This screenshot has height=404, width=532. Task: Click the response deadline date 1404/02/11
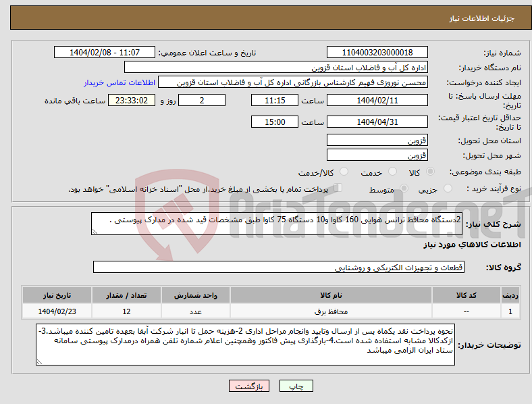[377, 100]
